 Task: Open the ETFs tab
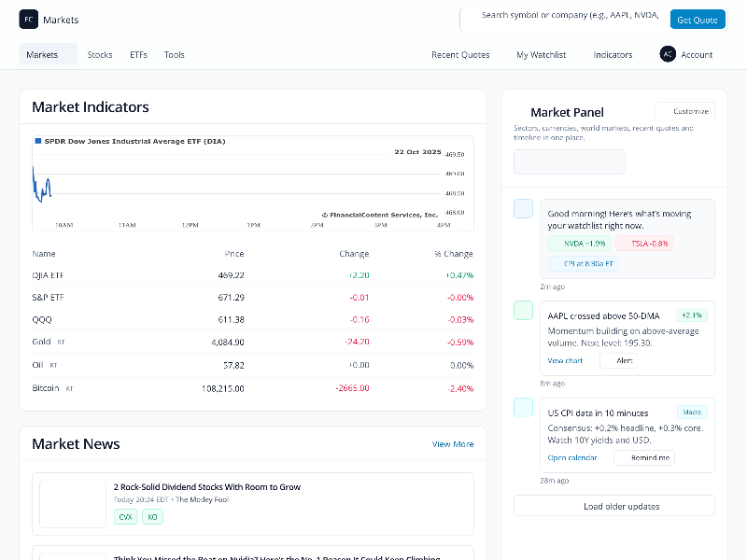(x=138, y=54)
